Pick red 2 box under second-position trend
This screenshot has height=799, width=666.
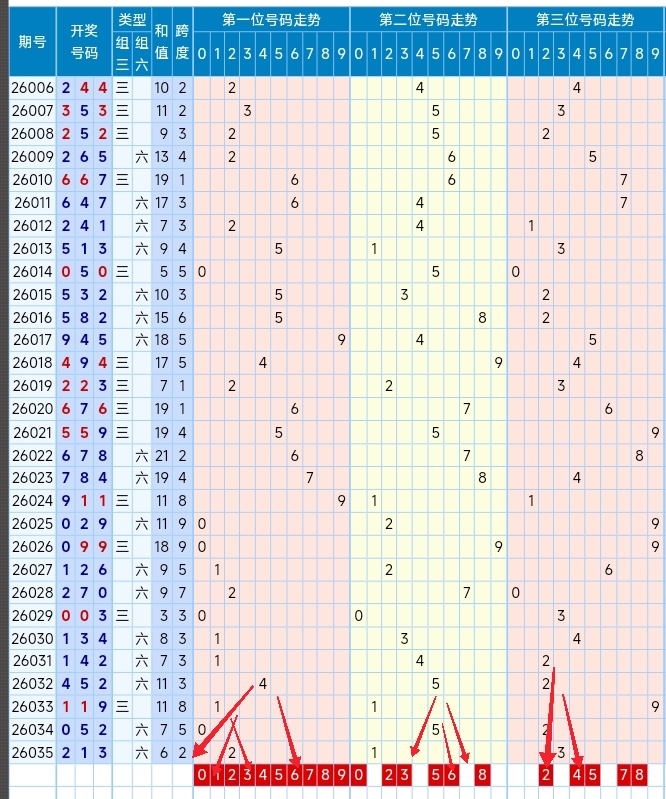point(389,775)
